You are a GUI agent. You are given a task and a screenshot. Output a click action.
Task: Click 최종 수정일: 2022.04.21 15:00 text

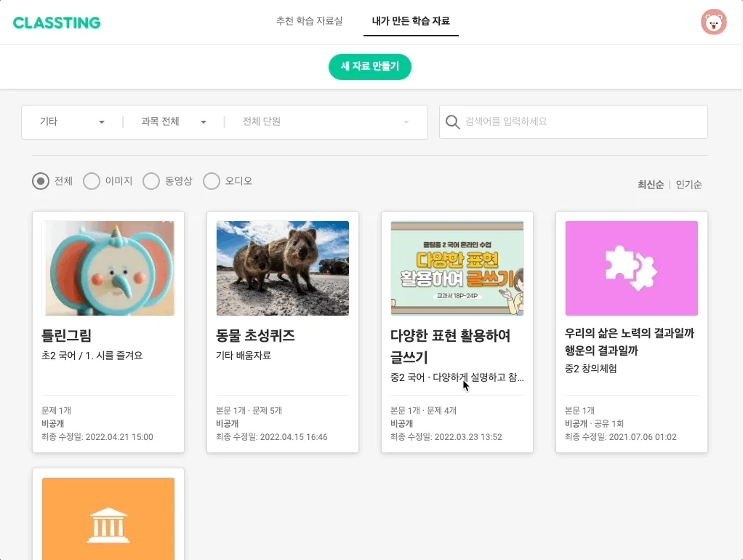tap(97, 436)
